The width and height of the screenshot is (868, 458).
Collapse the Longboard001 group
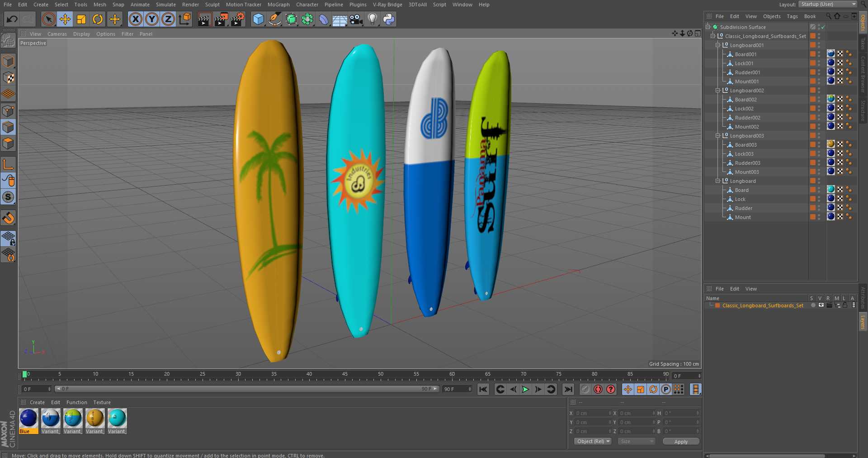tap(717, 45)
